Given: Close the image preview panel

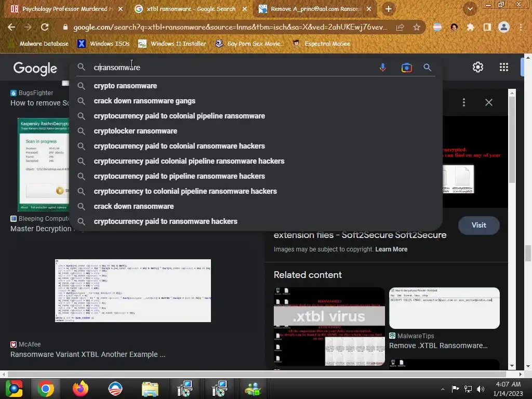Looking at the screenshot, I should pyautogui.click(x=488, y=102).
